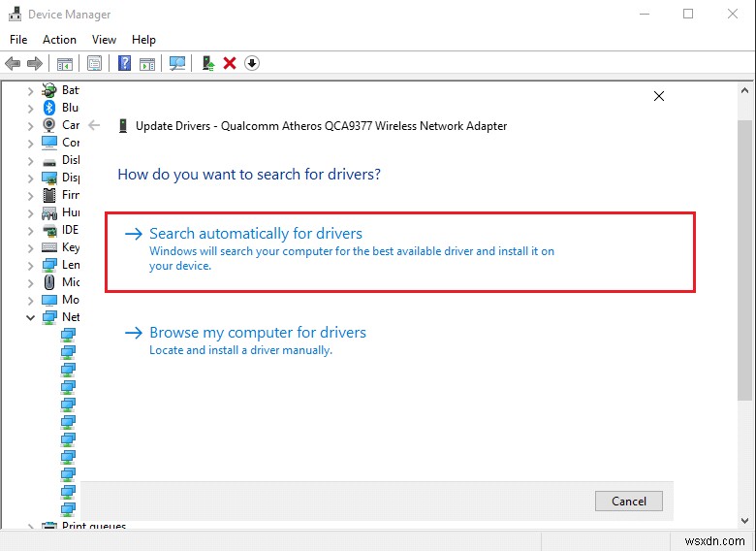
Task: Expand the Dis disk drives node
Action: click(x=30, y=161)
